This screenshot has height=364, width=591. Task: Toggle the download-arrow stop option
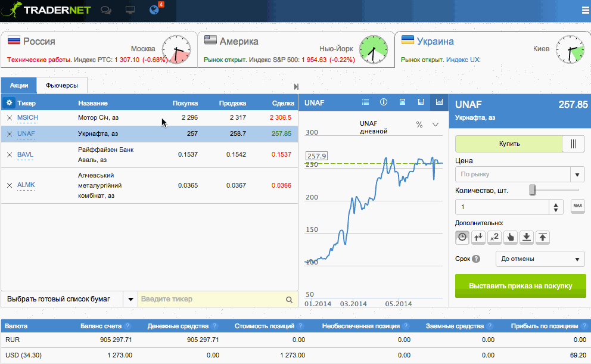(527, 237)
